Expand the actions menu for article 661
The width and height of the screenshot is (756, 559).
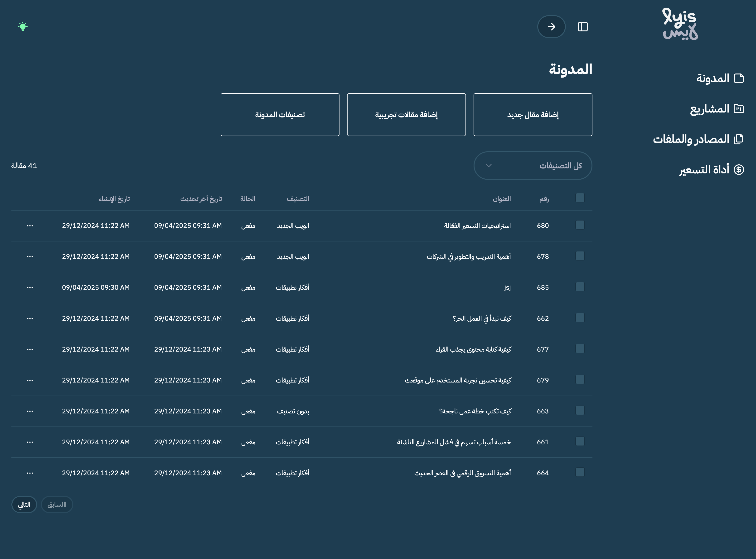tap(30, 442)
